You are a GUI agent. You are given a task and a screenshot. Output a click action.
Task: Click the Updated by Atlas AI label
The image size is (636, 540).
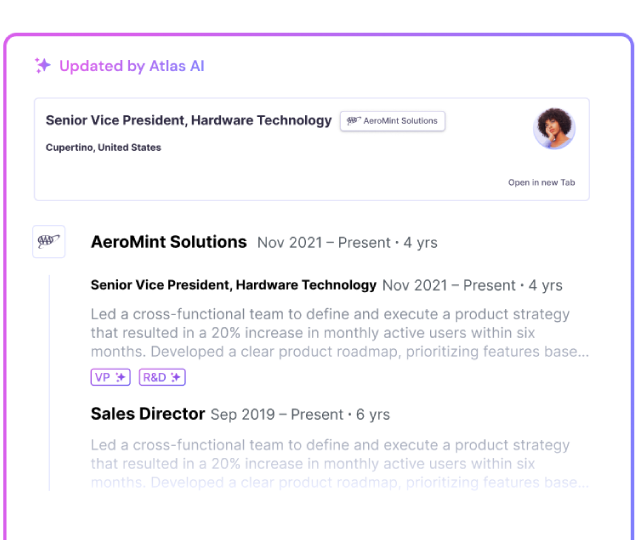(x=131, y=66)
